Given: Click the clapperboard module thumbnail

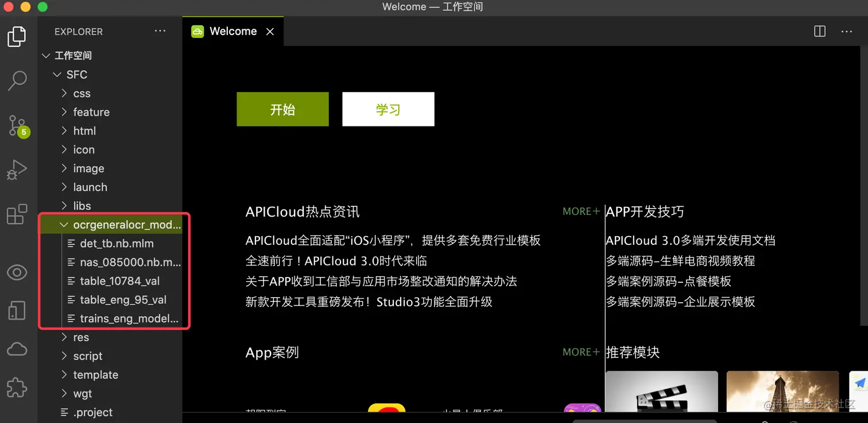Looking at the screenshot, I should click(662, 391).
